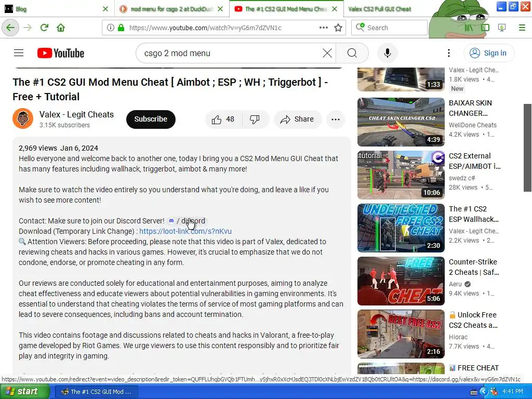This screenshot has width=532, height=399.
Task: Open page actions three-dot menu in address bar
Action: coord(323,28)
